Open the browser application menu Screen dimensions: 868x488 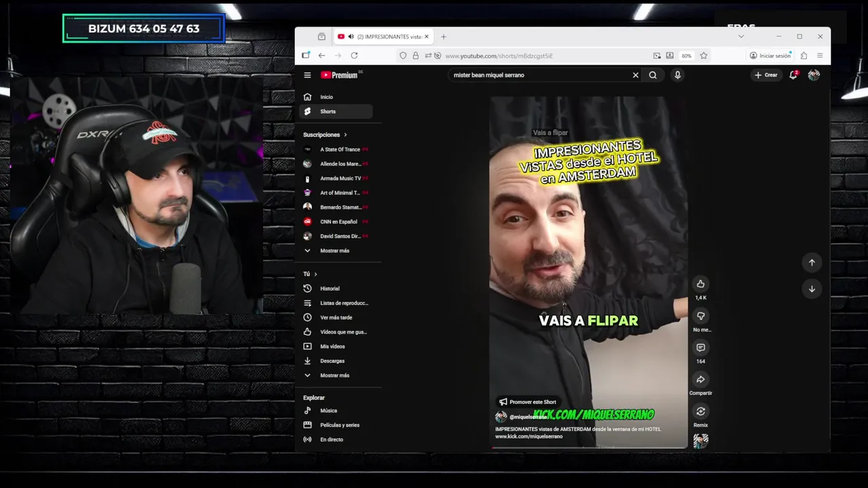(820, 56)
